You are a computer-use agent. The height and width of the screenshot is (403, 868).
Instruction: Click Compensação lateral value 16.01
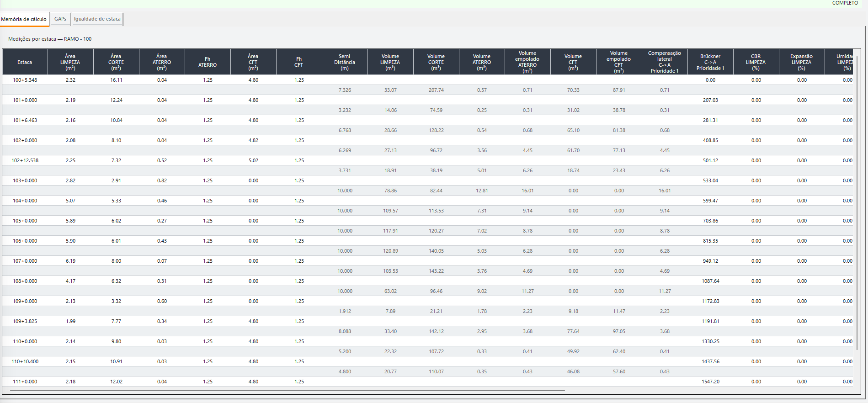[x=665, y=191]
